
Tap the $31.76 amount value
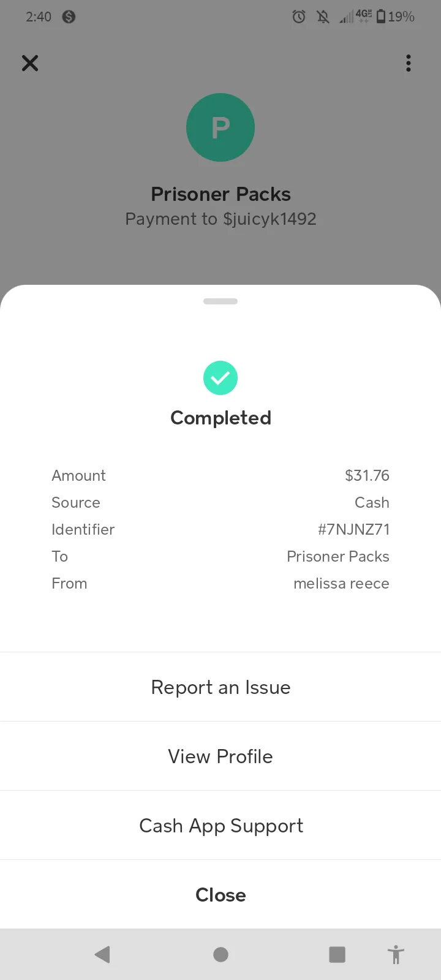pos(367,475)
